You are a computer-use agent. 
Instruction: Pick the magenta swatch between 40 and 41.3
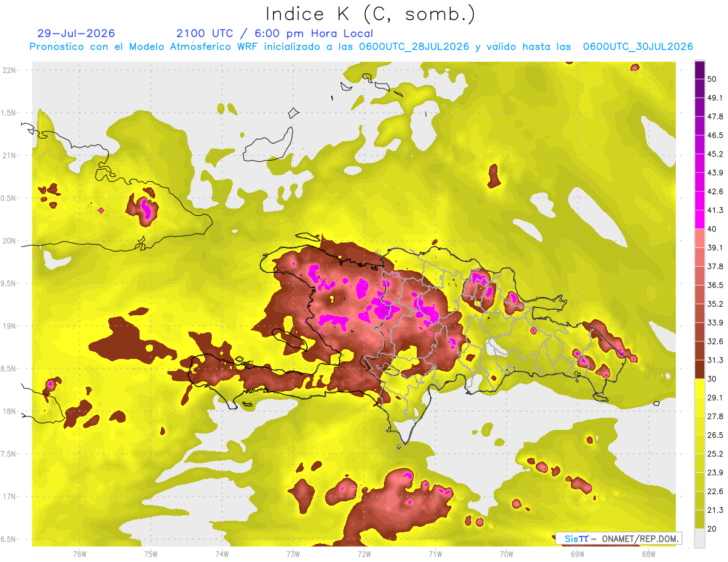(699, 219)
